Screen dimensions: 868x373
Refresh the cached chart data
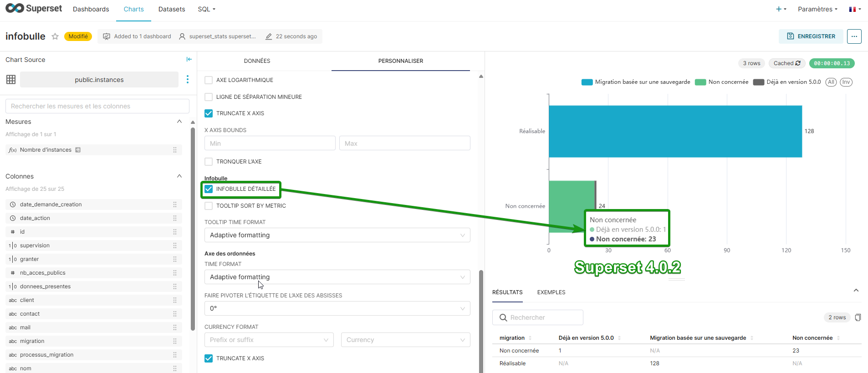coord(798,63)
